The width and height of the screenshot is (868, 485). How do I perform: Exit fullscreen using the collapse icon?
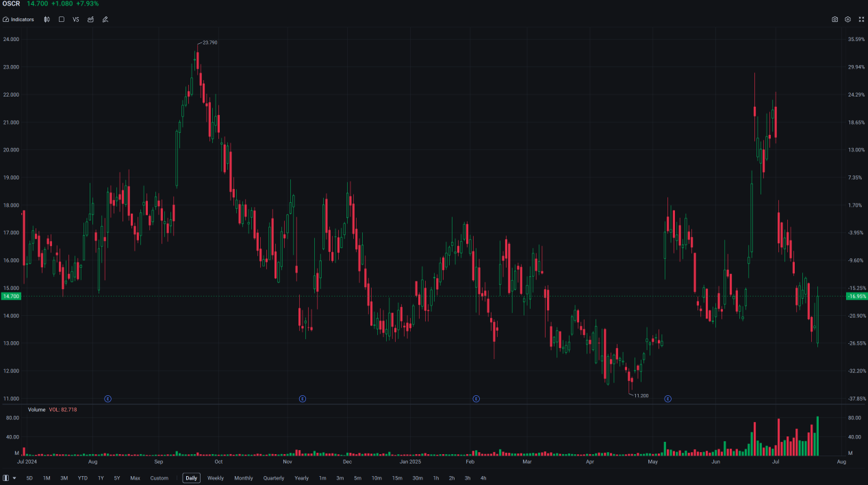point(861,19)
